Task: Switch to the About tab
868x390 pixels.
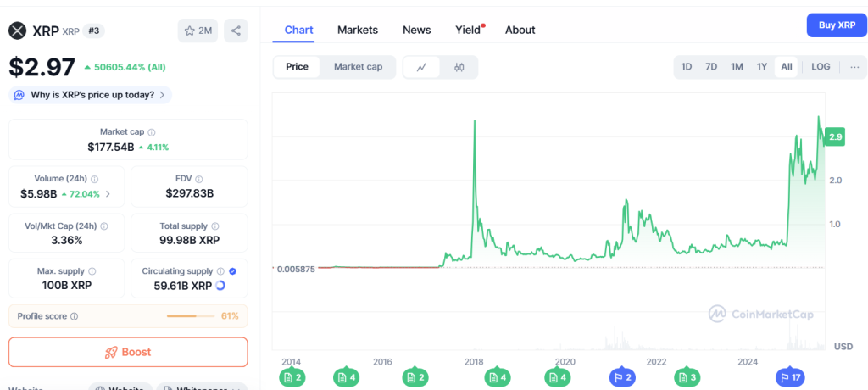Action: pyautogui.click(x=520, y=30)
